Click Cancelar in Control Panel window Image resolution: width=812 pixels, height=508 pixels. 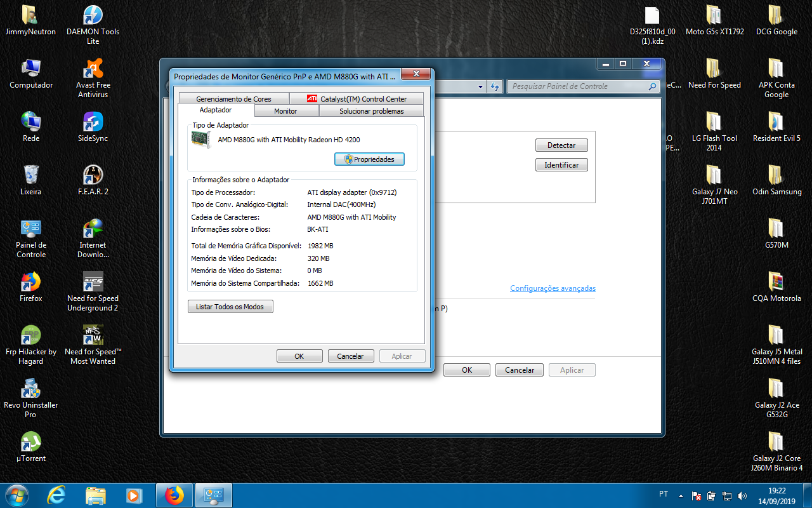click(x=520, y=370)
